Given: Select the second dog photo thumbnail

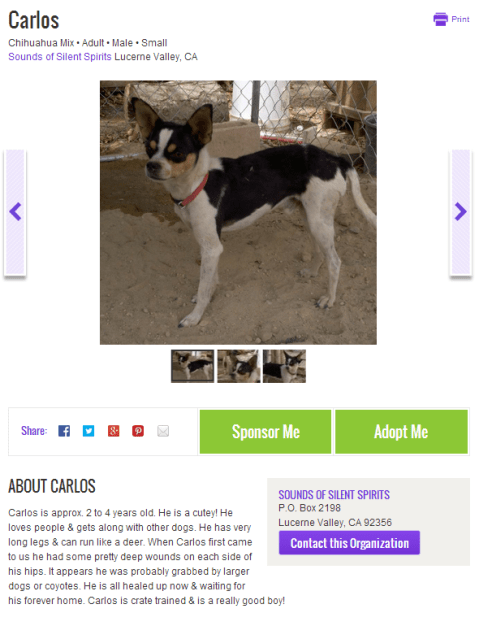Looking at the screenshot, I should (x=239, y=366).
